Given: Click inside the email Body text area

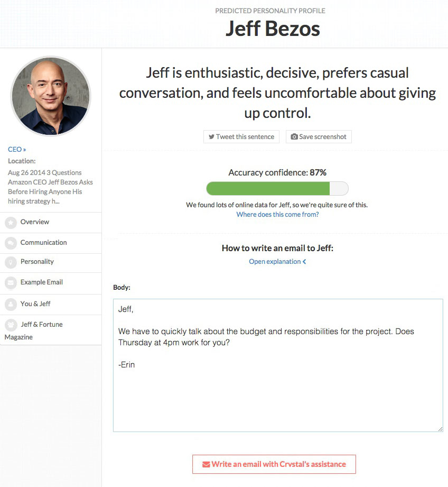Looking at the screenshot, I should [x=277, y=365].
